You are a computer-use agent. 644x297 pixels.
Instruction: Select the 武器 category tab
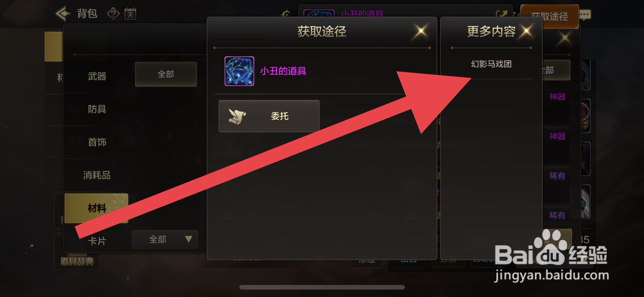click(97, 76)
